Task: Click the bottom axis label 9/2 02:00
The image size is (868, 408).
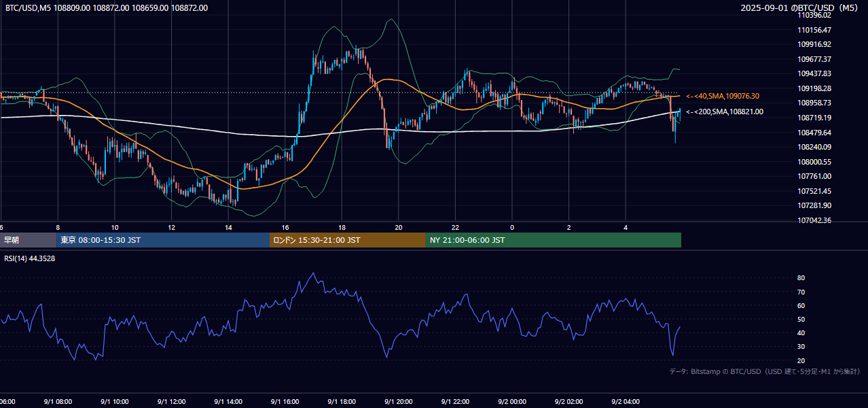Action: tap(568, 402)
